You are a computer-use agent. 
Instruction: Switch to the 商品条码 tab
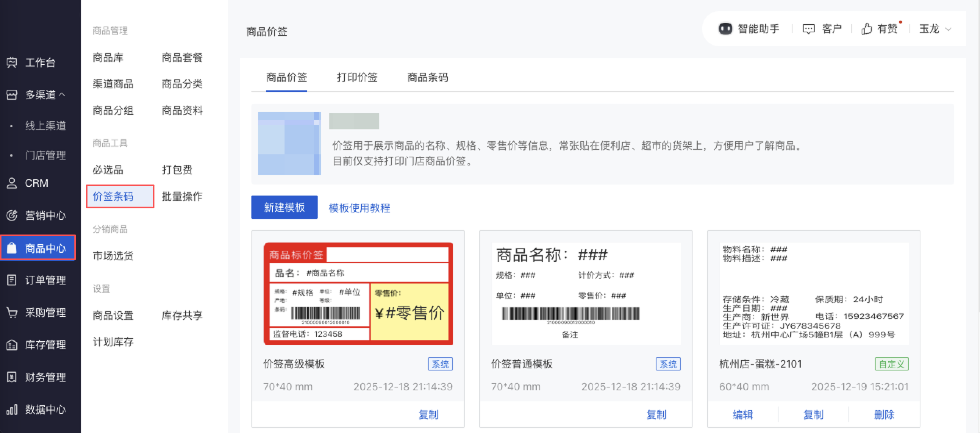pos(427,77)
